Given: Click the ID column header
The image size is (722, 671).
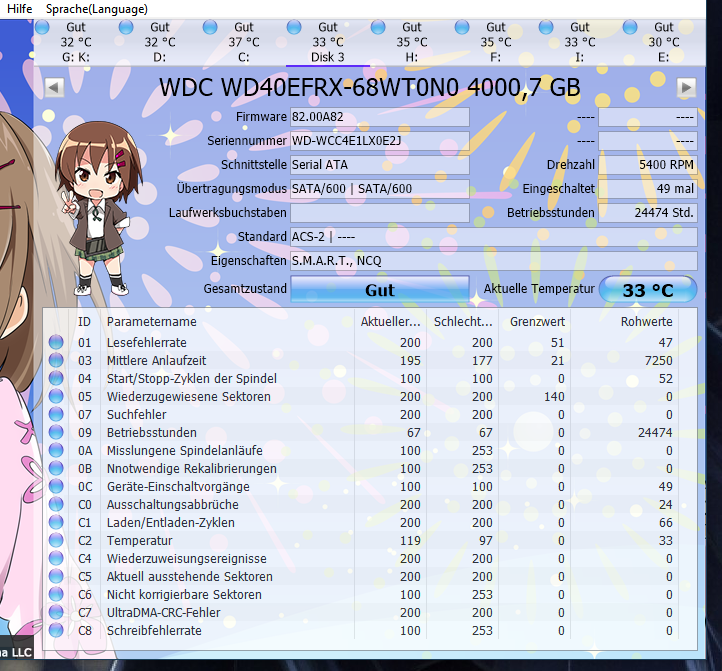Looking at the screenshot, I should [84, 321].
